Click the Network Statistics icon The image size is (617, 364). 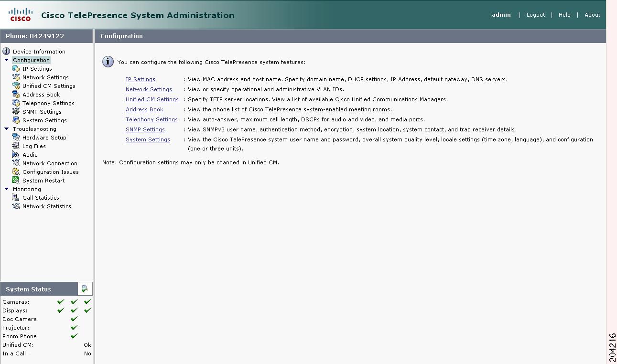[x=16, y=206]
